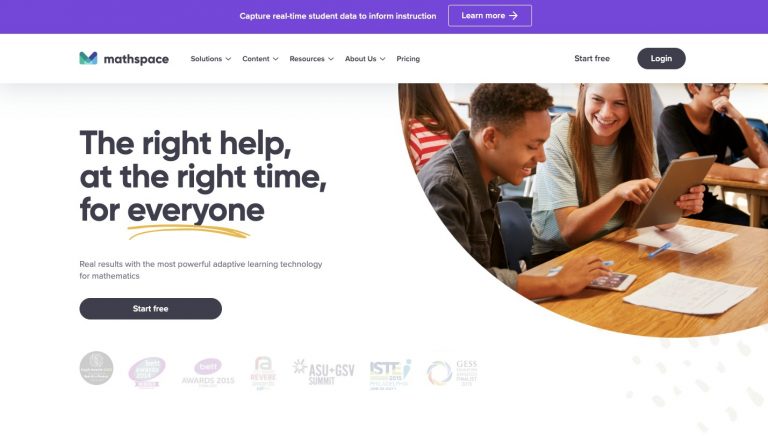768x436 pixels.
Task: Click the ISTE 2015 award badge
Action: [390, 374]
